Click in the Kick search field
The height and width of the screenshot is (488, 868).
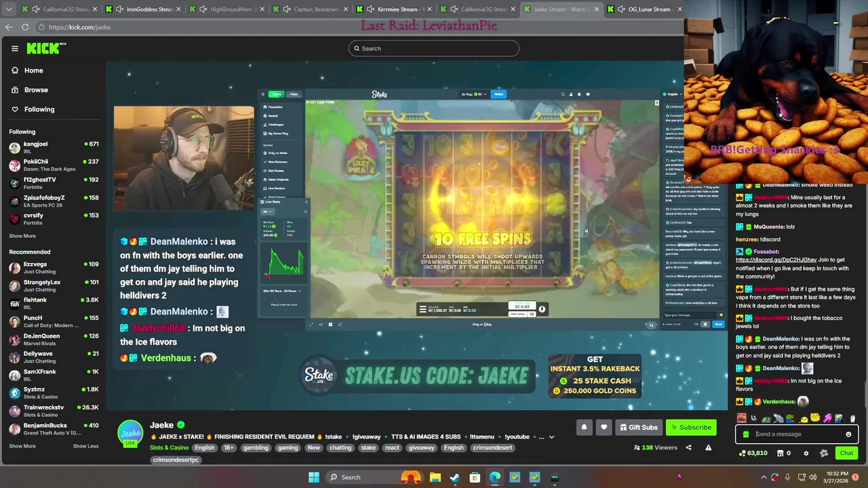click(434, 48)
